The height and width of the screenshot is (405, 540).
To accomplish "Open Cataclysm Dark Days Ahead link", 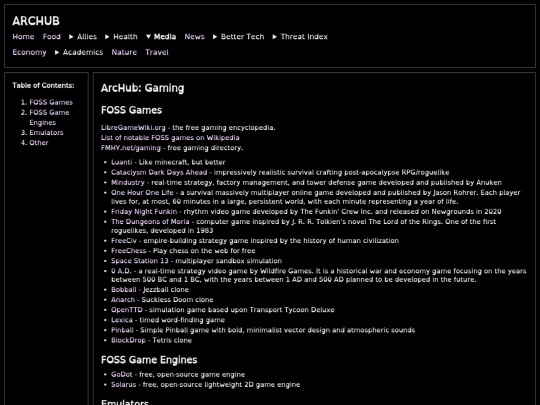I will click(x=159, y=172).
